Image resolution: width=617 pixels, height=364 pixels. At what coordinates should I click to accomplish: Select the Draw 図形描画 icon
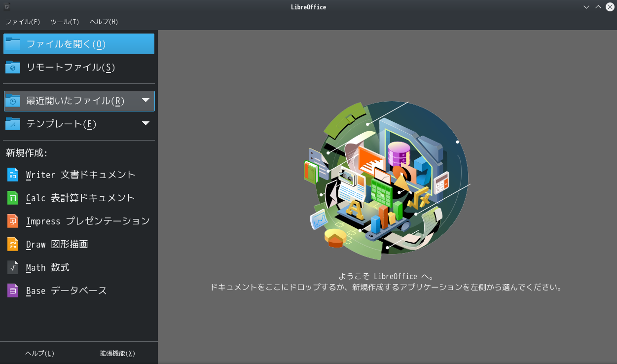[13, 244]
